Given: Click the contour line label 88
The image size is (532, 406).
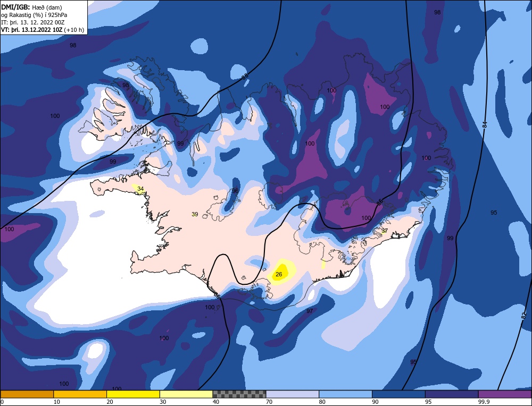Looking at the screenshot, I should click(x=245, y=77).
